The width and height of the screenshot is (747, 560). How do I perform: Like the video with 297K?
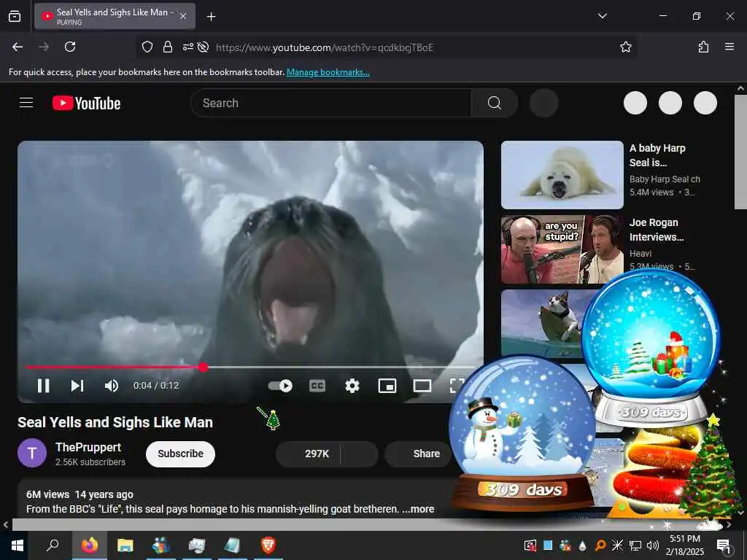pos(309,454)
